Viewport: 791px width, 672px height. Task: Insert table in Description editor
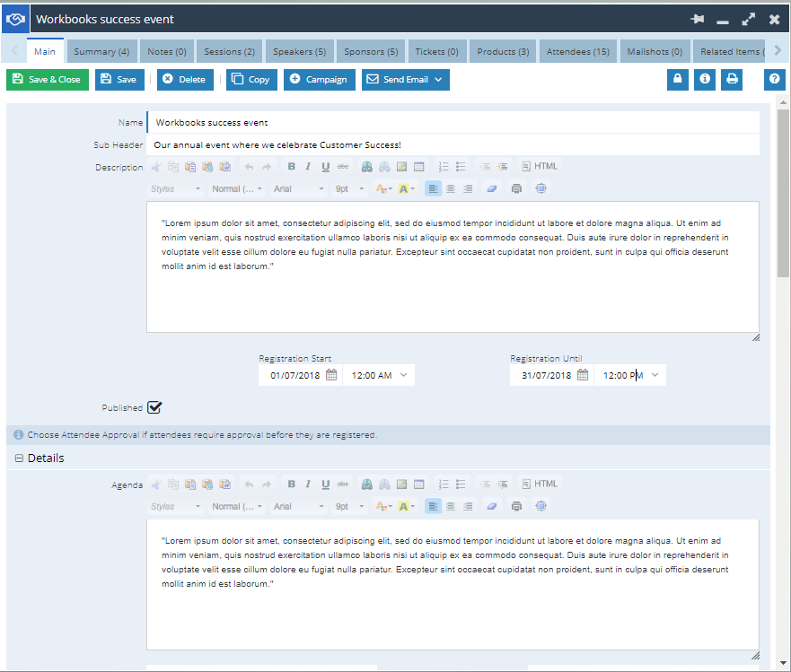tap(418, 166)
